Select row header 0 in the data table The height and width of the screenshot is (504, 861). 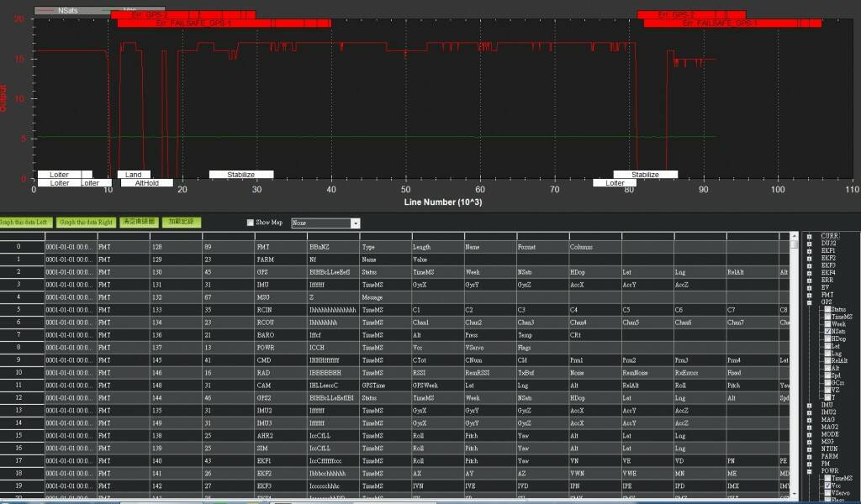coord(22,247)
